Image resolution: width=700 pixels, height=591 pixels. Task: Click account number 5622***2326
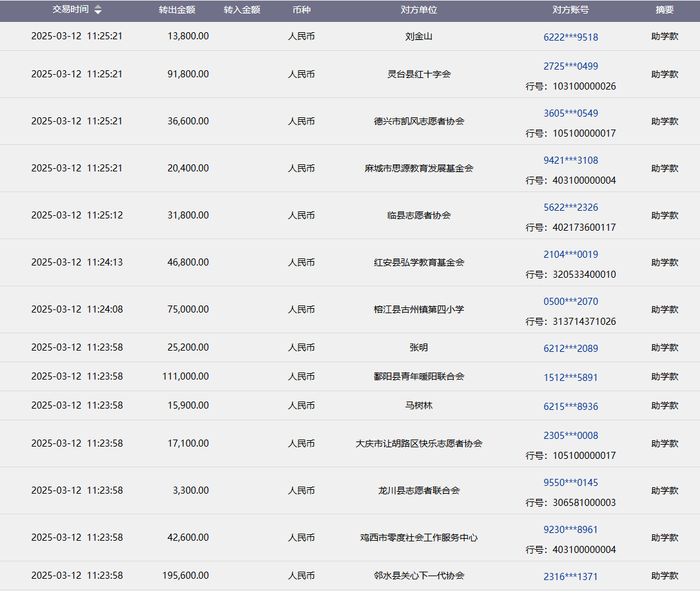click(570, 207)
